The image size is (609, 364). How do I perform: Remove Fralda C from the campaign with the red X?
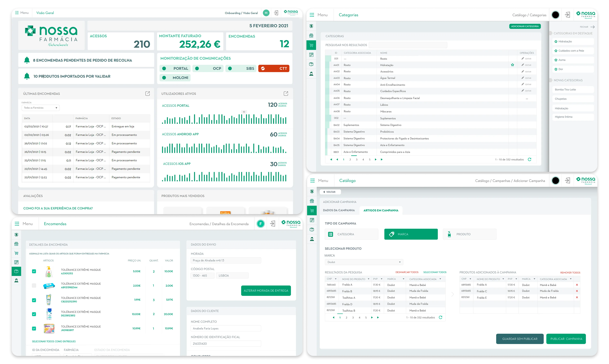click(577, 291)
